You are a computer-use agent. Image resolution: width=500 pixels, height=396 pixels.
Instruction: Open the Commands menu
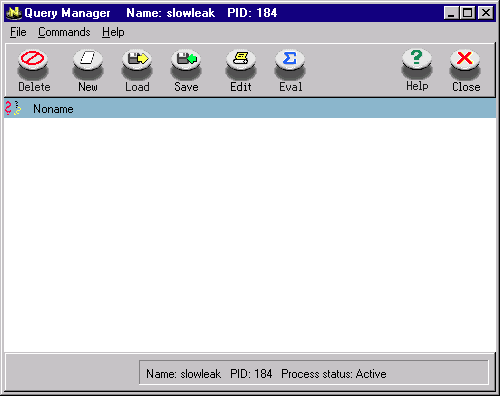tap(64, 32)
